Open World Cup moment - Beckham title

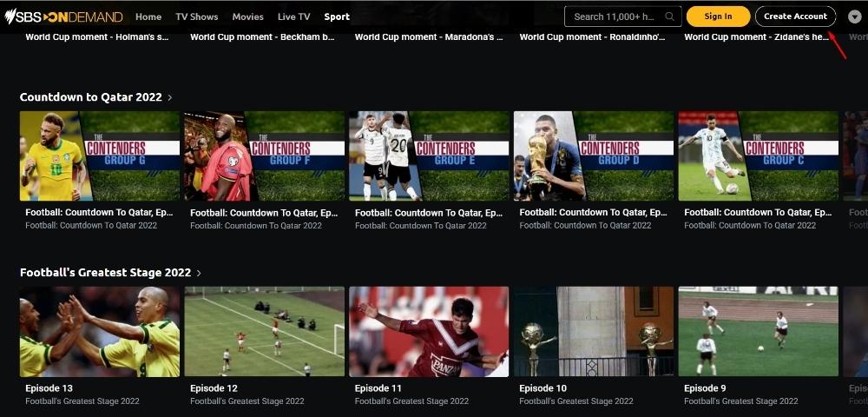click(262, 37)
